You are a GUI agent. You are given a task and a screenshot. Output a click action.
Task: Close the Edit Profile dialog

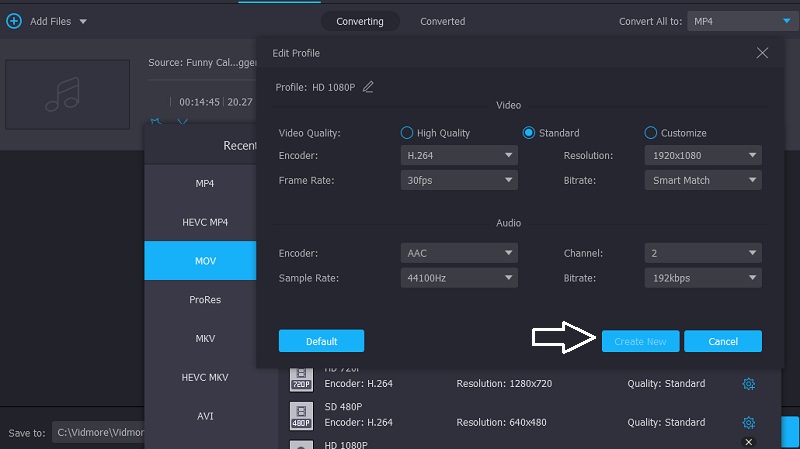click(x=762, y=53)
